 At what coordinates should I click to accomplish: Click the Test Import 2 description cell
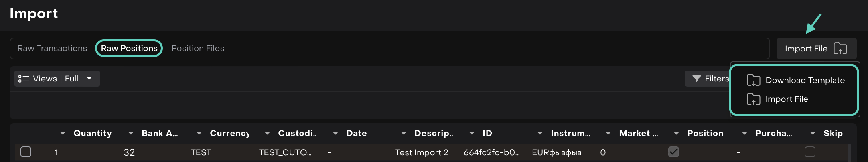(422, 152)
